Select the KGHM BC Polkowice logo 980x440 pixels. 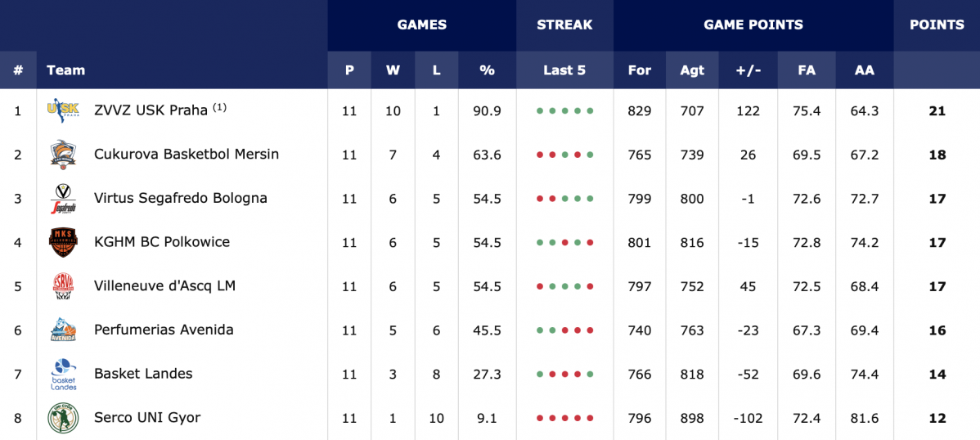pos(63,243)
